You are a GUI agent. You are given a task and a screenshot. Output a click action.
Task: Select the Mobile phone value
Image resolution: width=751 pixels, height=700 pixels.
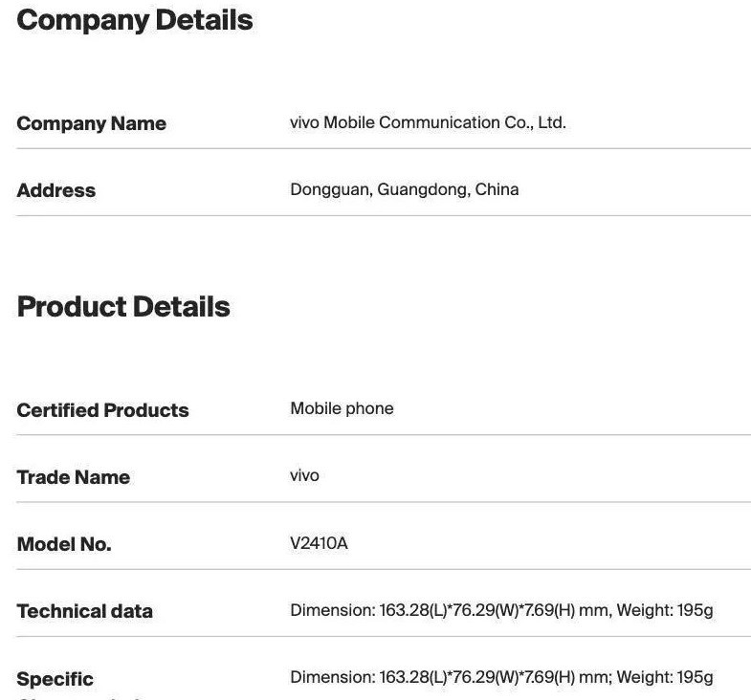pyautogui.click(x=342, y=408)
